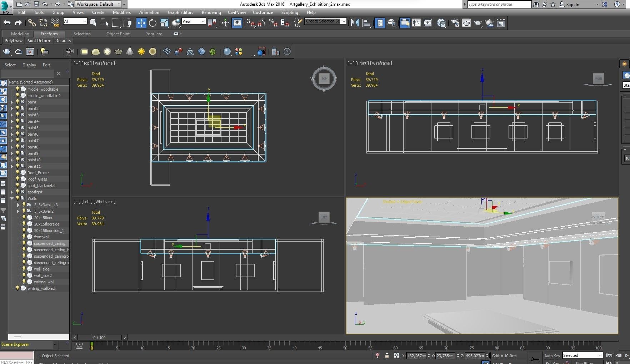Screen dimensions: 630x364
Task: Toggle Window/Crossing selection mode
Action: click(x=128, y=23)
